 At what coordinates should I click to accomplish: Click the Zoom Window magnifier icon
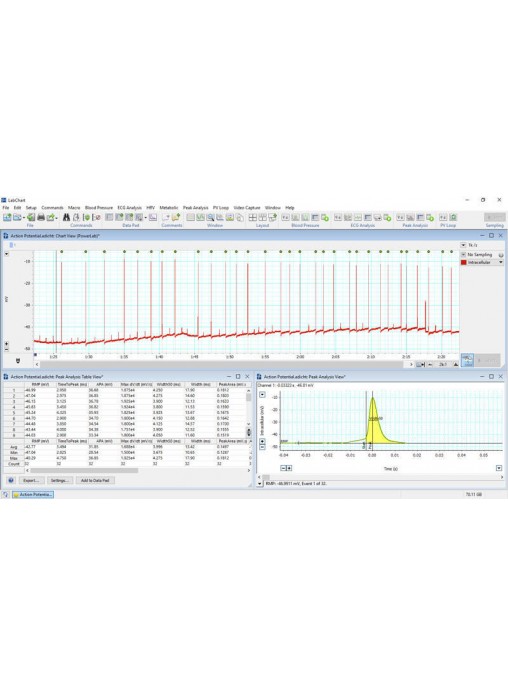pyautogui.click(x=210, y=217)
